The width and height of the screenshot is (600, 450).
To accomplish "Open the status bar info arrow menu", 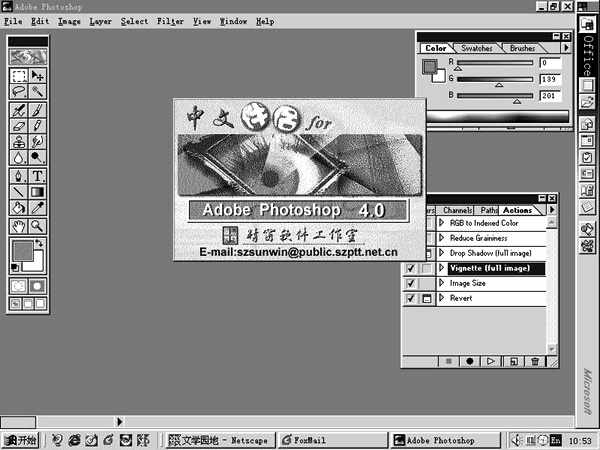I will coord(119,421).
